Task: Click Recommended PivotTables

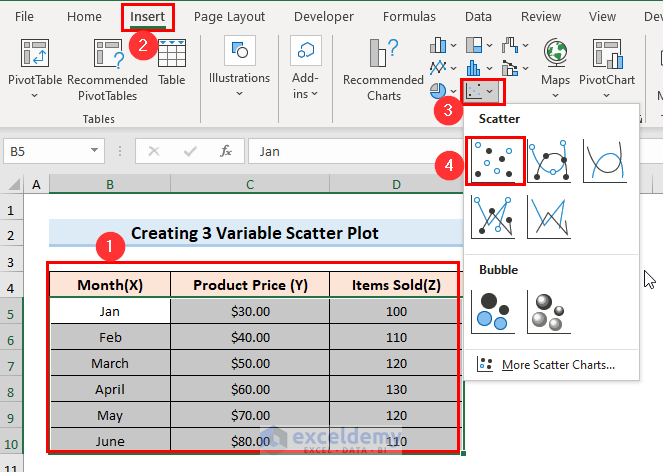Action: pyautogui.click(x=107, y=70)
